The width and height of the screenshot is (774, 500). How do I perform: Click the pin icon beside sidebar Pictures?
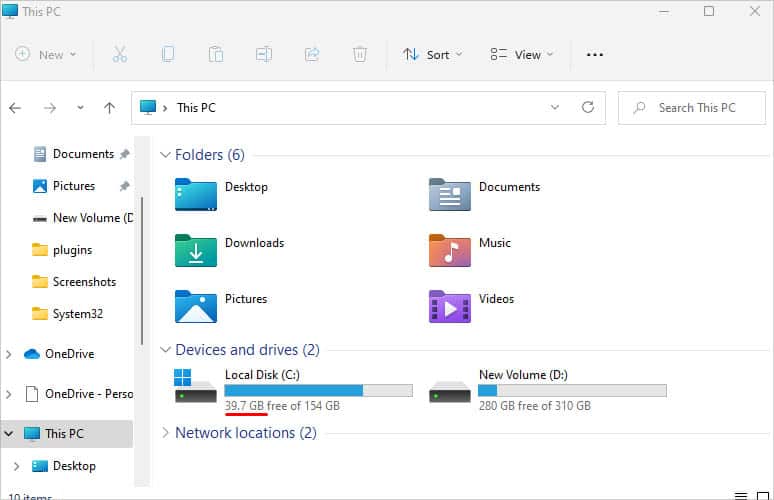(x=124, y=186)
